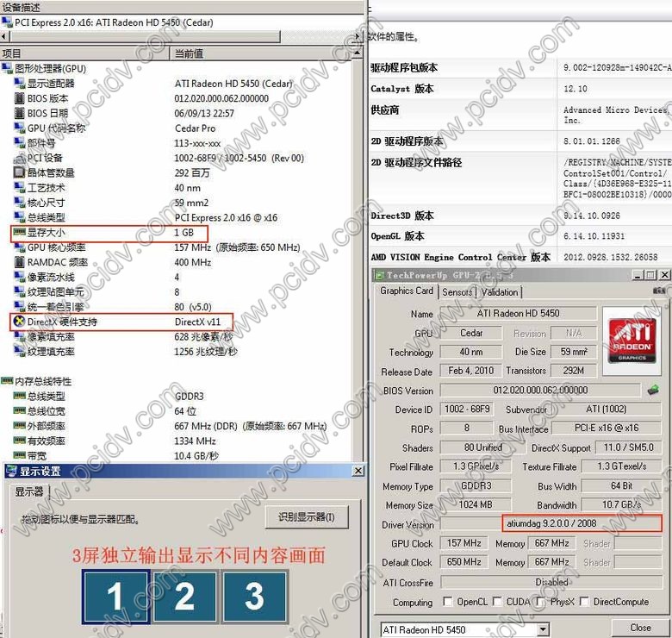This screenshot has width=672, height=638.
Task: Click the icon beside 晶体管数量
Action: click(19, 172)
